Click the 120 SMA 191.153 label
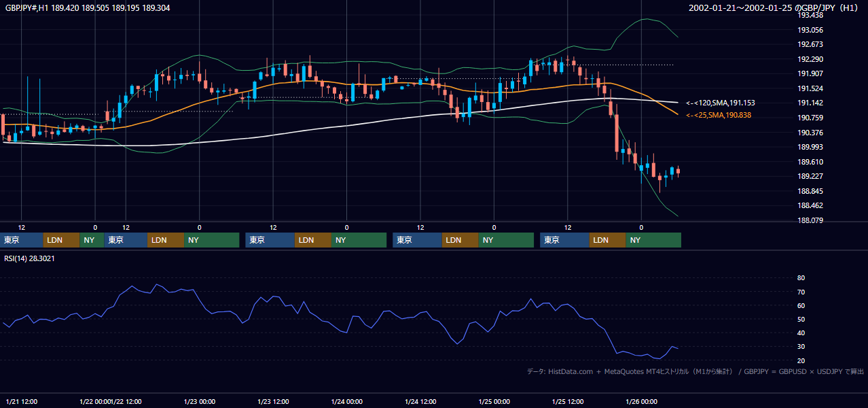The width and height of the screenshot is (868, 408). 721,103
